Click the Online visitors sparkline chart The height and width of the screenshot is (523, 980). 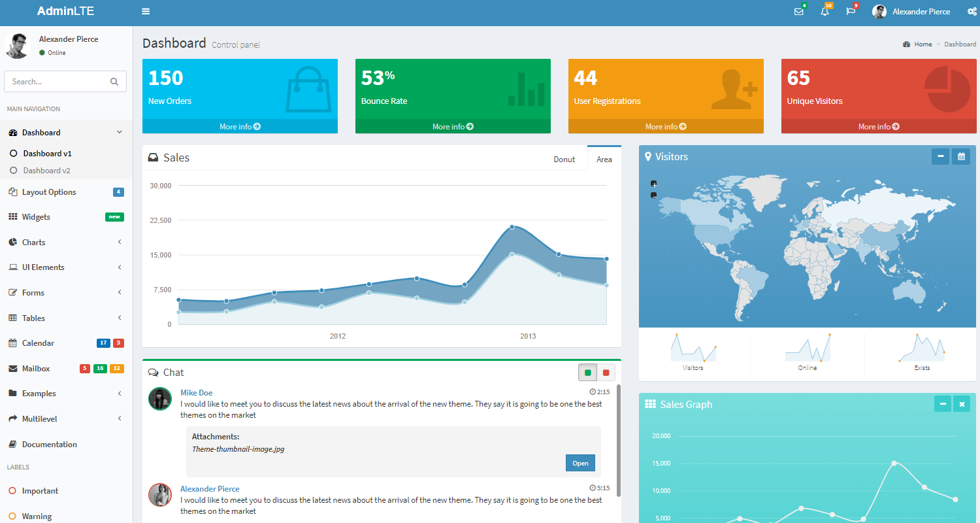coord(808,348)
